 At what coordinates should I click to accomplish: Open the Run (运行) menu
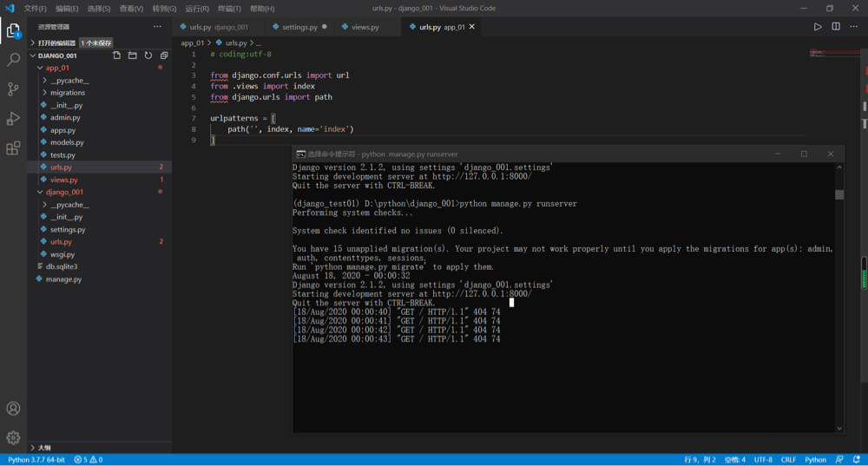[197, 9]
